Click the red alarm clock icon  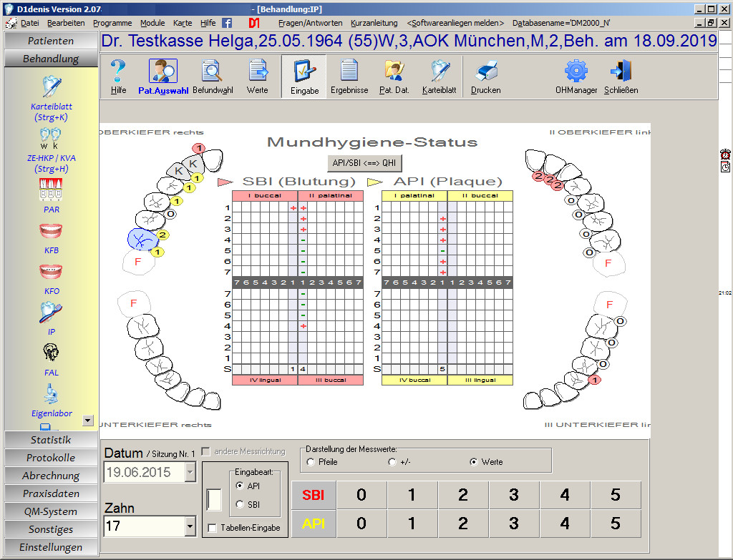tap(726, 154)
